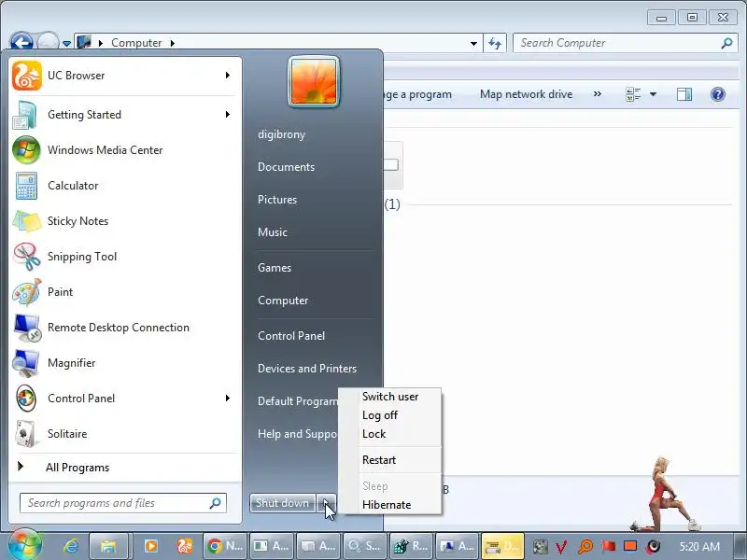The image size is (747, 560).
Task: Open Solitaire game
Action: click(x=124, y=434)
